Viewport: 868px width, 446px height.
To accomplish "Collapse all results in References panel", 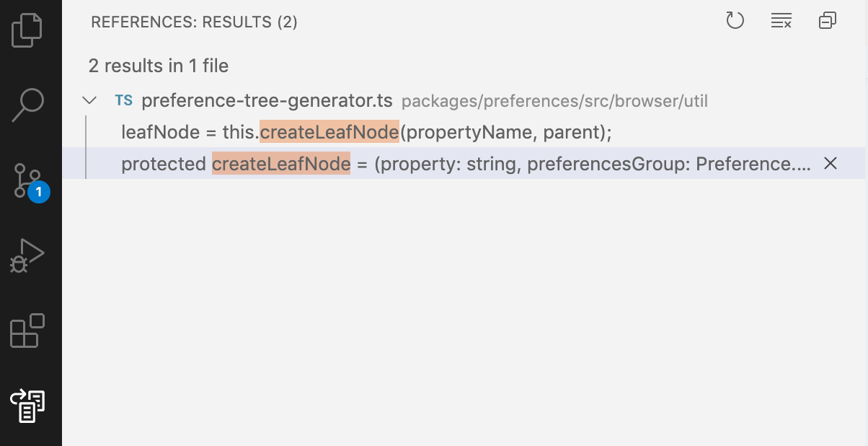I will [827, 21].
